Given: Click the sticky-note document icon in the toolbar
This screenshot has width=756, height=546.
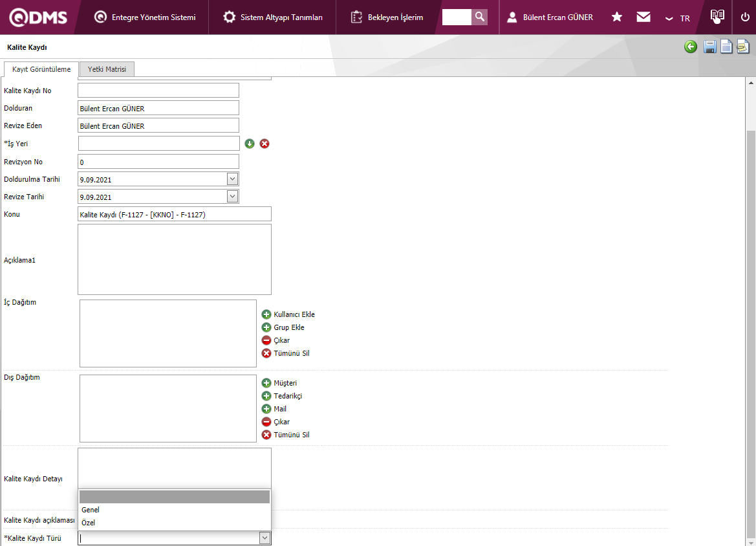Looking at the screenshot, I should coord(743,47).
